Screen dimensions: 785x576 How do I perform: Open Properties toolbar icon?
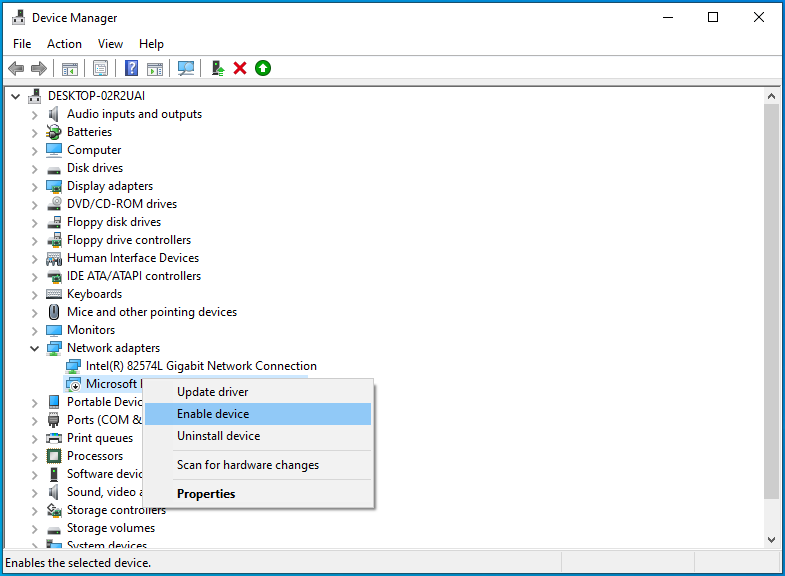point(100,68)
